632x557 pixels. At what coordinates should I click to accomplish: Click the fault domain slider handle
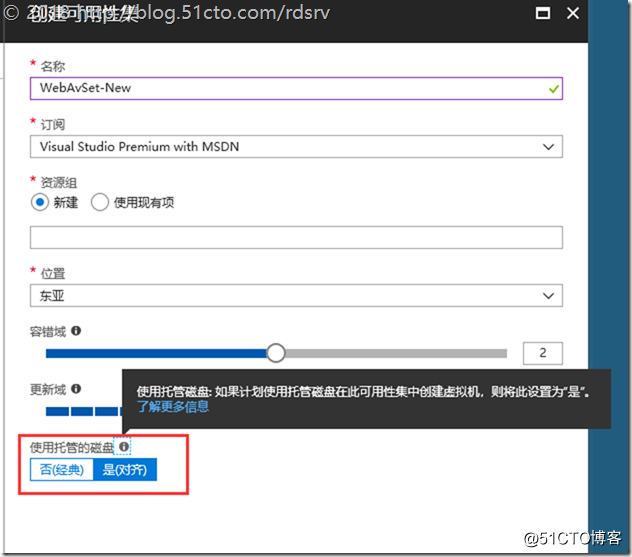pos(276,353)
